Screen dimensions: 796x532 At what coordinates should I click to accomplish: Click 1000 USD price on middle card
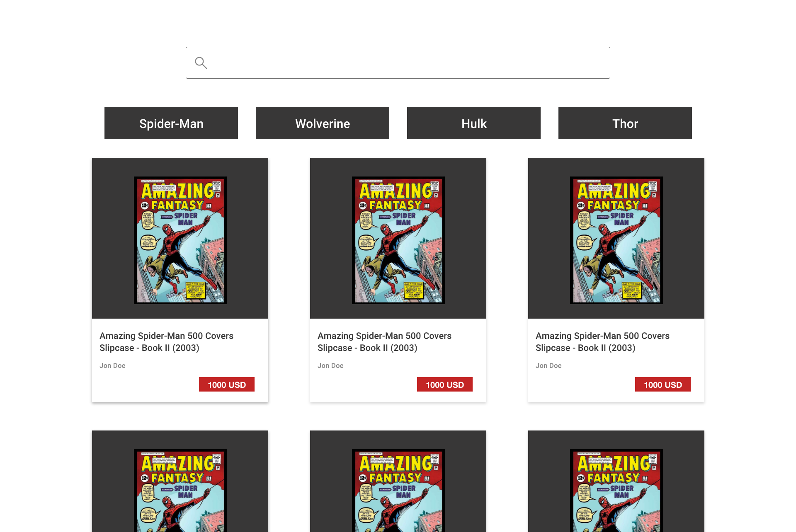445,384
